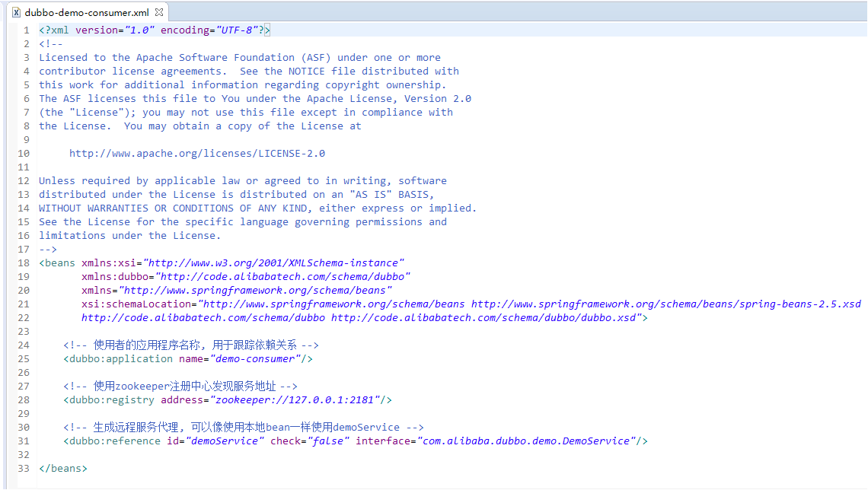Click the XML file icon on the tab
868x490 pixels.
click(x=17, y=12)
